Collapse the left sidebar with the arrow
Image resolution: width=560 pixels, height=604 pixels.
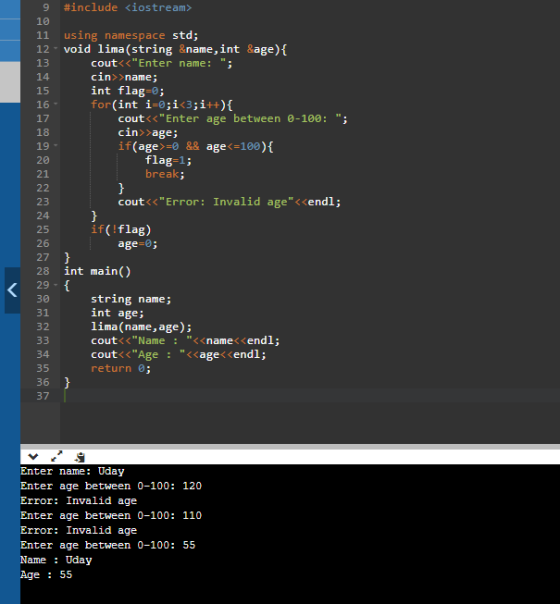(12, 290)
